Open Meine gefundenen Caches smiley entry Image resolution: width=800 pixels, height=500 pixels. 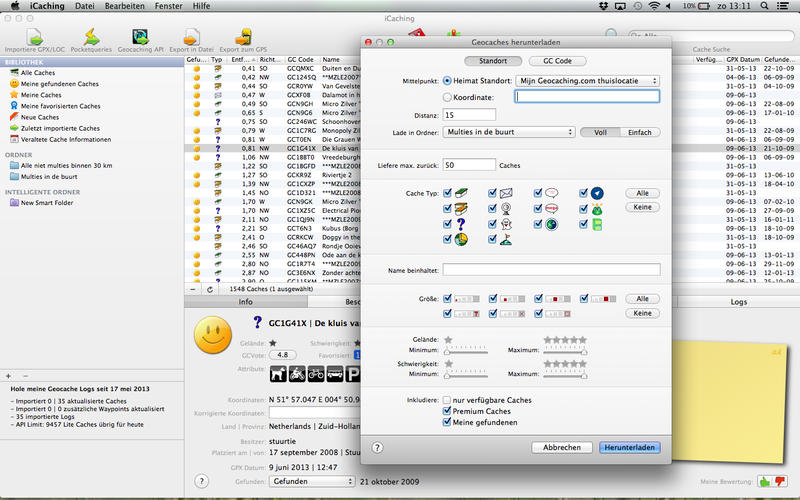click(x=60, y=84)
